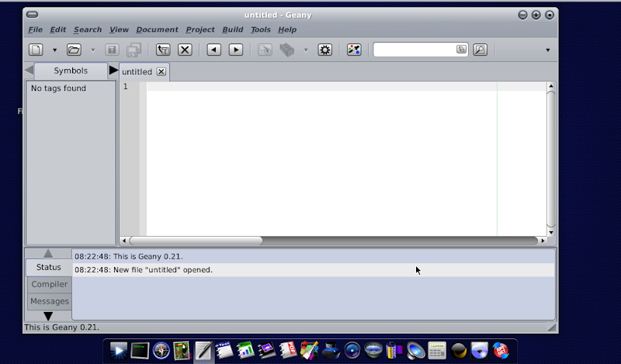621x364 pixels.
Task: Click the editor horizontal scrollbar thumb
Action: coord(196,241)
